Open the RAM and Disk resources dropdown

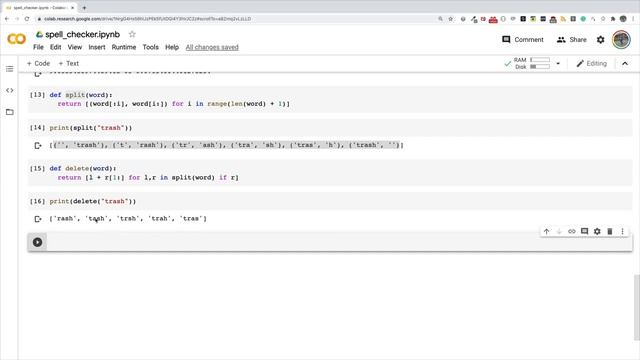coord(558,64)
